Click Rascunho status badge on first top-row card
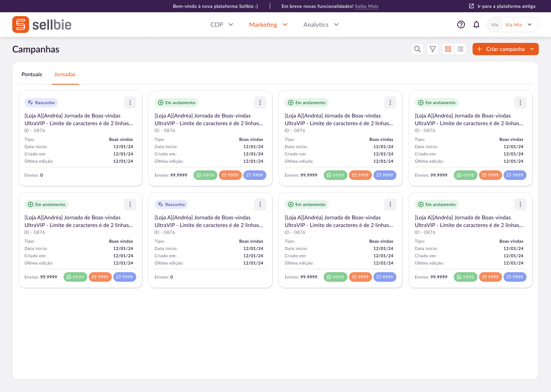Image resolution: width=551 pixels, height=392 pixels. coord(41,103)
